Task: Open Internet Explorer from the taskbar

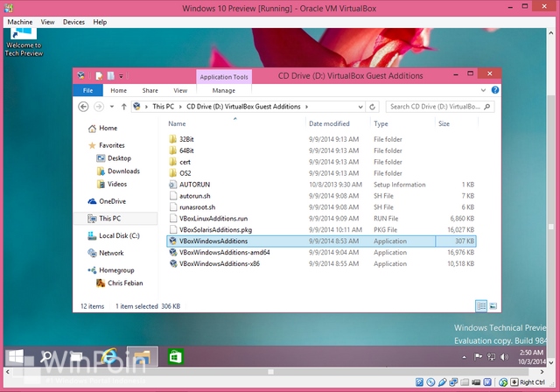Action: coord(109,356)
